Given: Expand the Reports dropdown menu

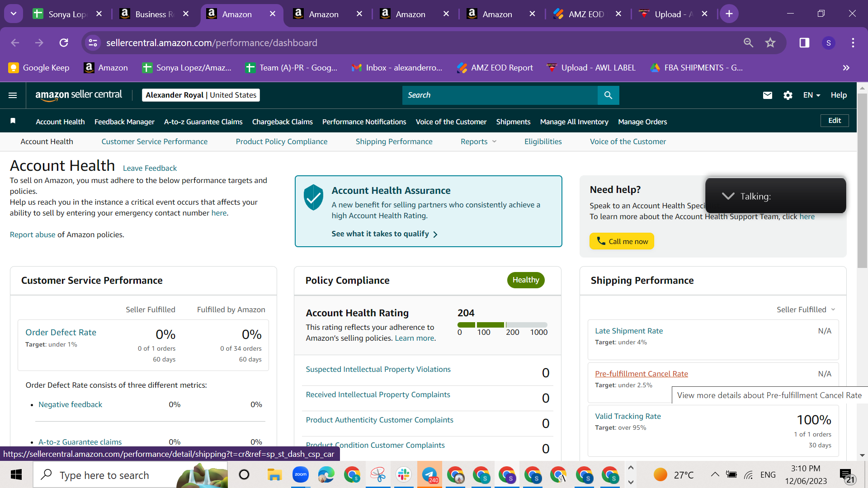Looking at the screenshot, I should 478,142.
